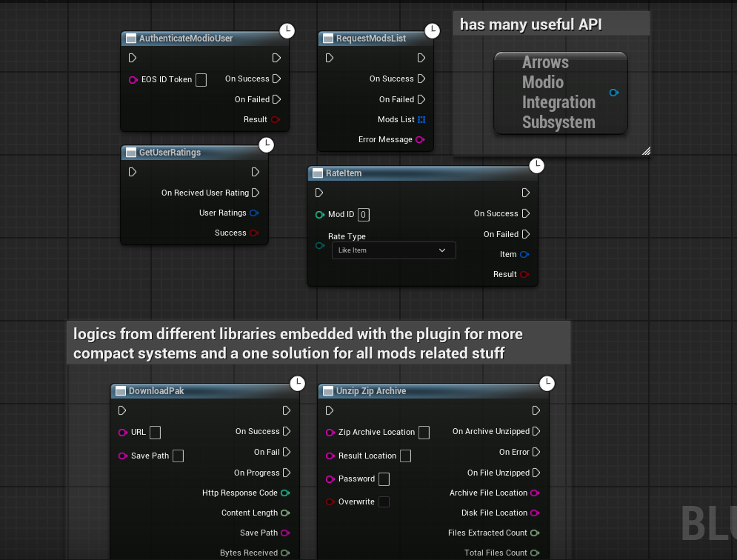Click the EOS ID Token text field
Image resolution: width=737 pixels, height=560 pixels.
[201, 80]
